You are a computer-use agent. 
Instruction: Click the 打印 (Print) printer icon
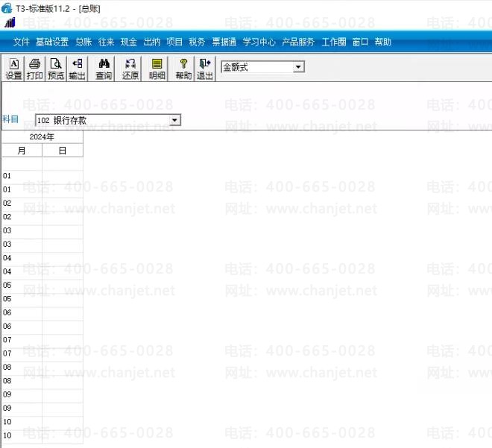34,69
